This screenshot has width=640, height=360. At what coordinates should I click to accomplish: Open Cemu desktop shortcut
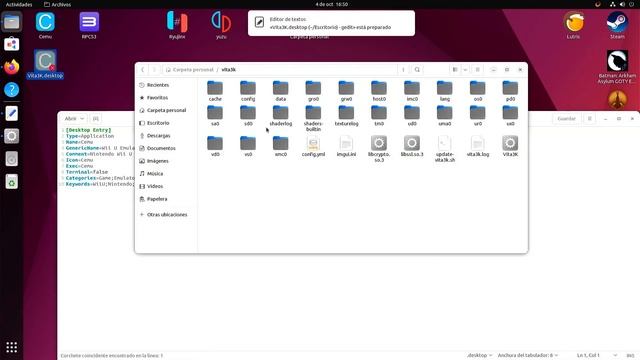(x=45, y=25)
